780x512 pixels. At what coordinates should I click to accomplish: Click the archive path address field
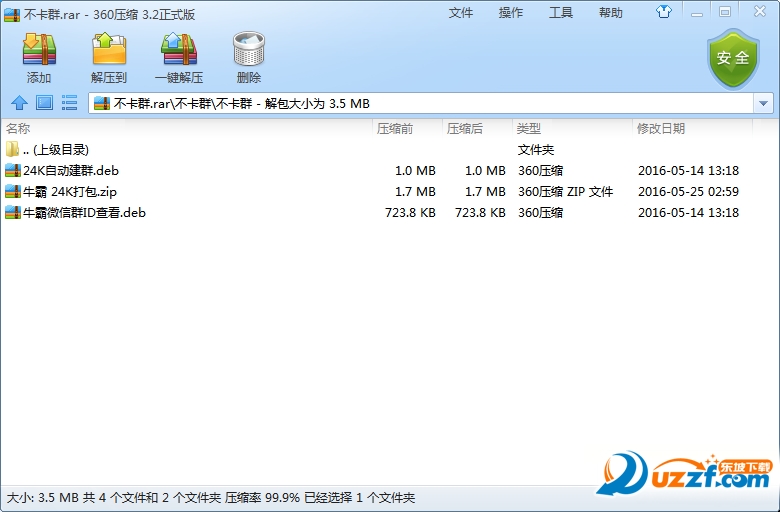coord(421,103)
